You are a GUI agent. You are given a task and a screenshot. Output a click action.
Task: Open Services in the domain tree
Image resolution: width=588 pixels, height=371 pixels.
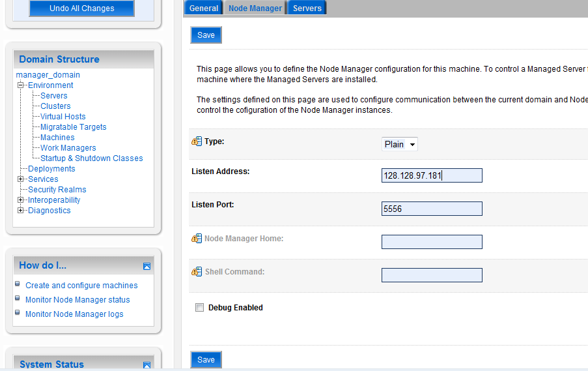pos(43,179)
